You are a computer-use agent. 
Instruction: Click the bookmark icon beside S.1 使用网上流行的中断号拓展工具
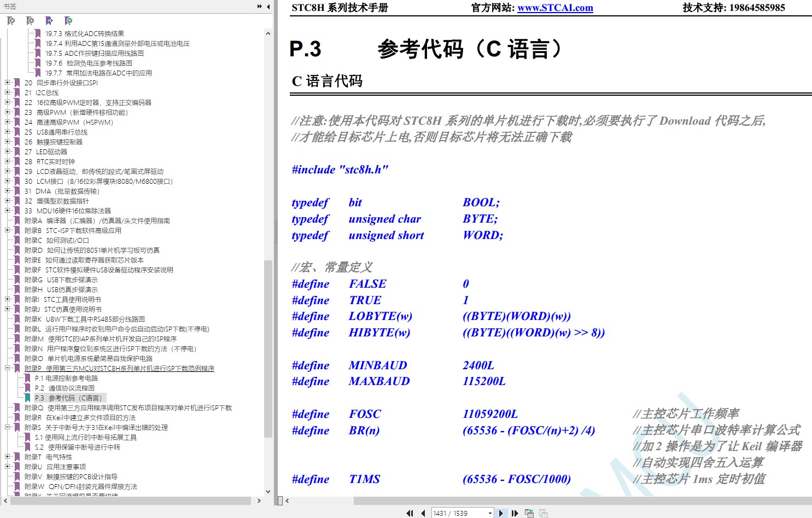point(27,437)
